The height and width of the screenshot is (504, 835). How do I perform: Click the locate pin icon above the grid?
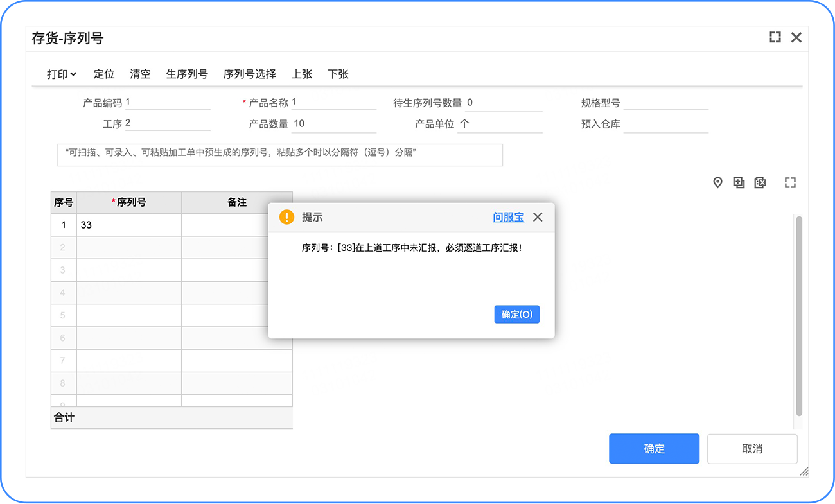718,183
